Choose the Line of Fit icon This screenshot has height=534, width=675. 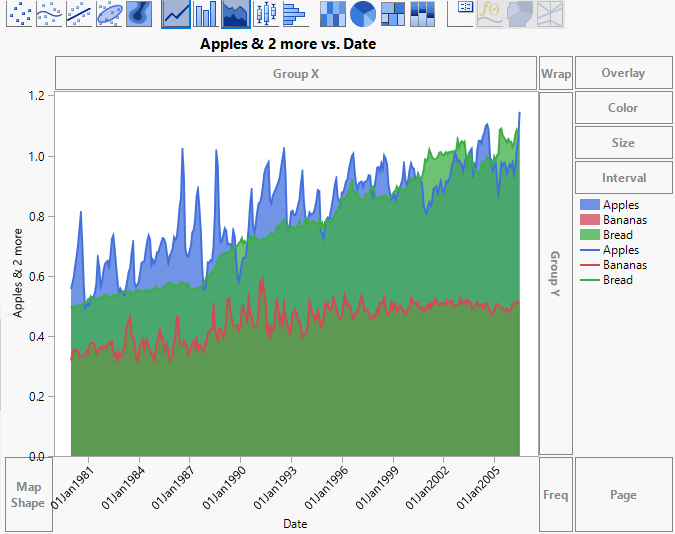[80, 13]
